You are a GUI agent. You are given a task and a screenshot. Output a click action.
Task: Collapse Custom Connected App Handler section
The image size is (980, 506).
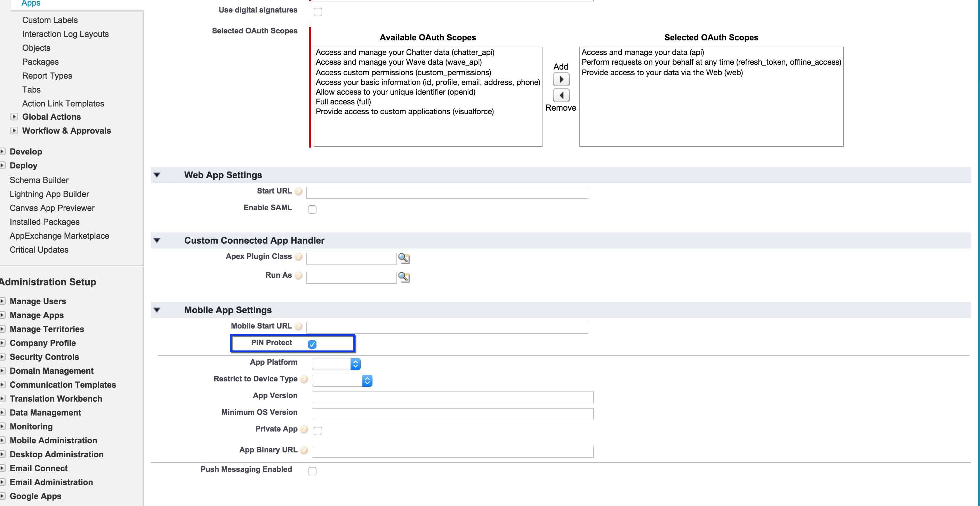point(157,240)
